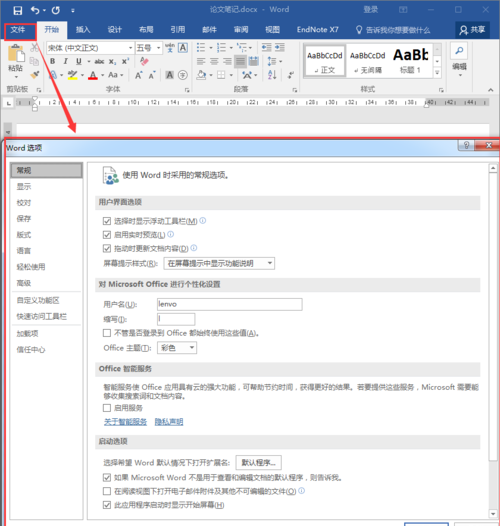Check 不管是否登录到 Office 都始终使用这些值

(107, 333)
